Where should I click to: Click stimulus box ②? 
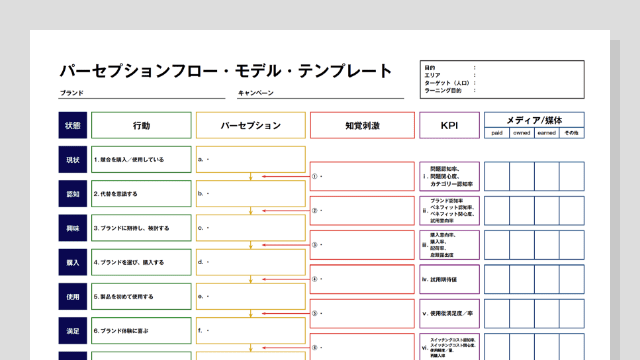[362, 211]
